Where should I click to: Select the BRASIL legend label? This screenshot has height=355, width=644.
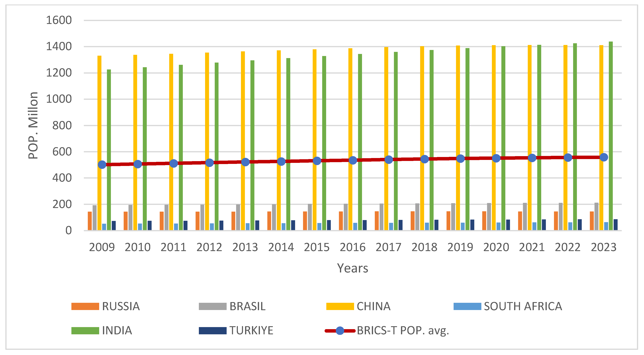[x=247, y=306]
